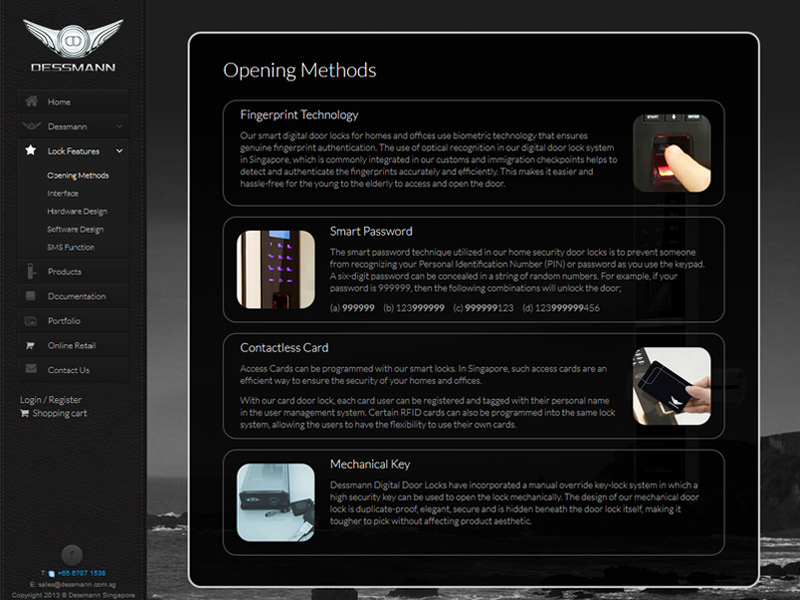Click the Contact Us envelope icon
Image resolution: width=800 pixels, height=600 pixels.
click(x=31, y=368)
